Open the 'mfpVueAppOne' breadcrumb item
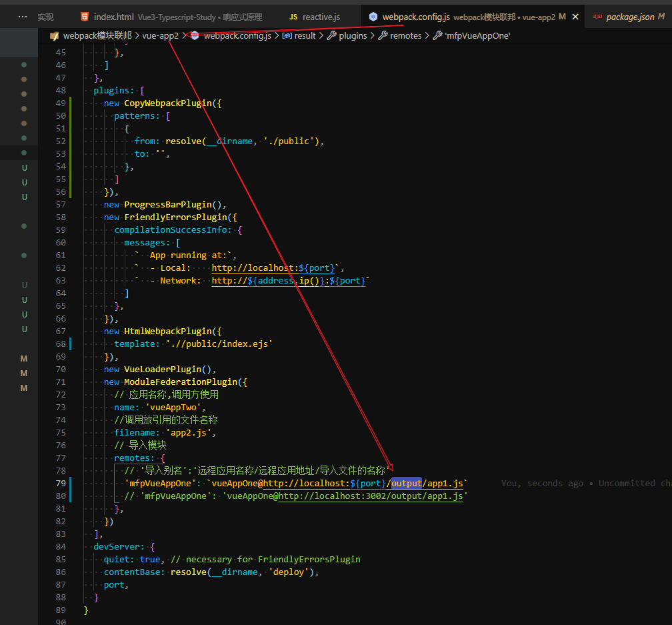The image size is (672, 625). (x=477, y=35)
